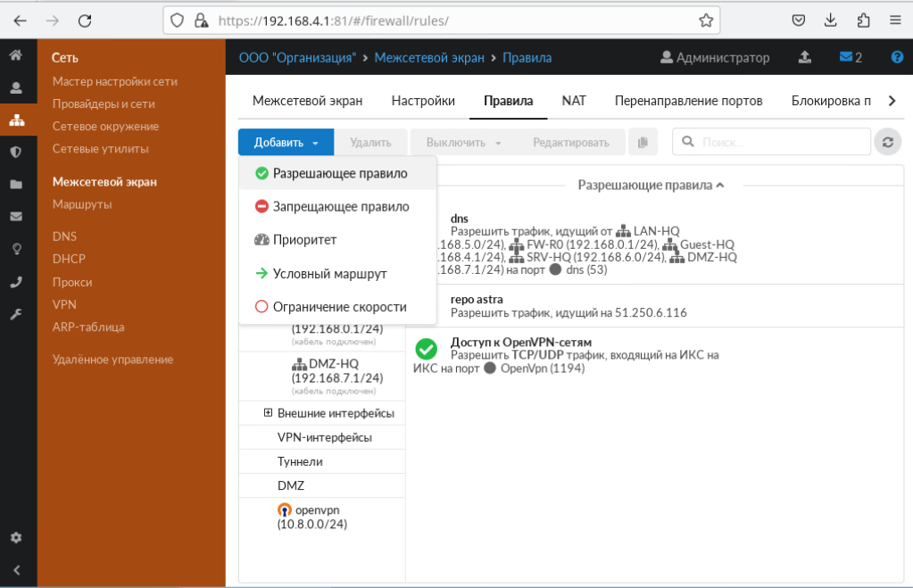Click the Help question mark icon
This screenshot has width=913, height=588.
coord(897,57)
